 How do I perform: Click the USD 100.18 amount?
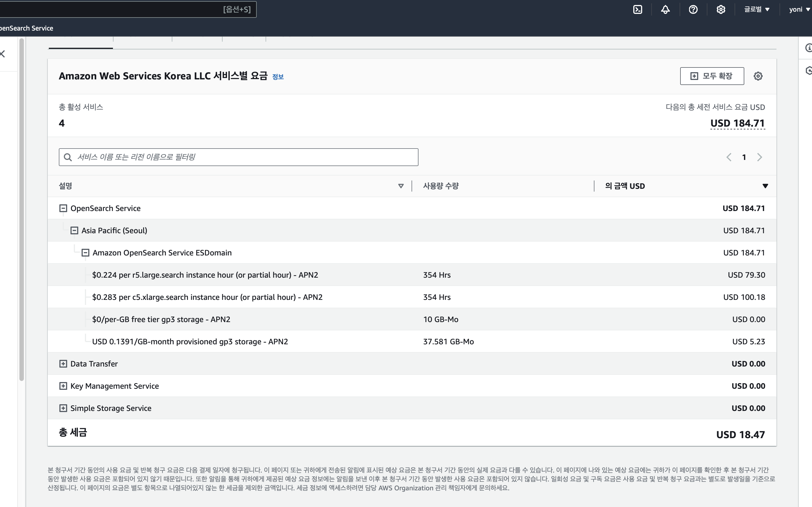744,297
